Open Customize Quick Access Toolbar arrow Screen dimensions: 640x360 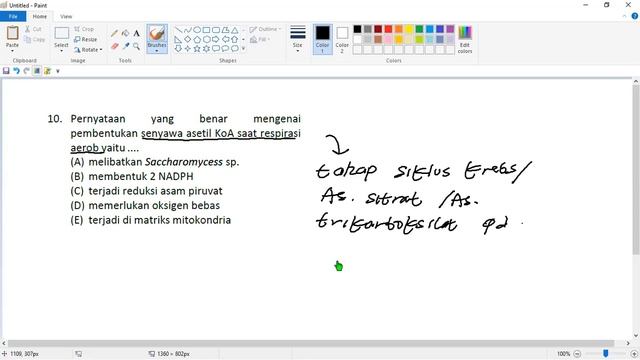click(x=58, y=71)
